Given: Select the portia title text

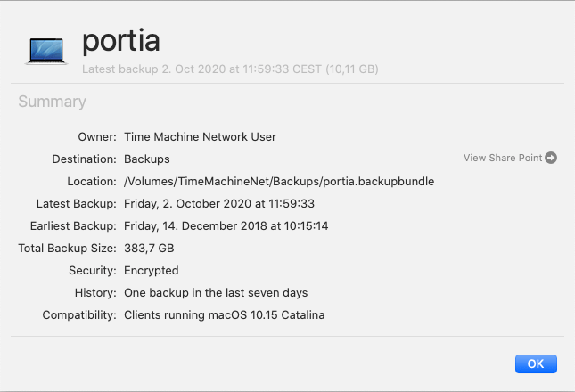Looking at the screenshot, I should pos(121,41).
